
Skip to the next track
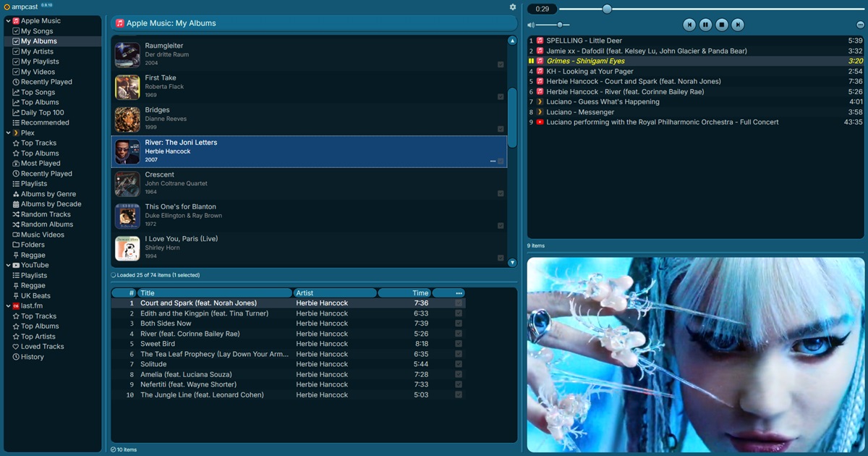(737, 25)
